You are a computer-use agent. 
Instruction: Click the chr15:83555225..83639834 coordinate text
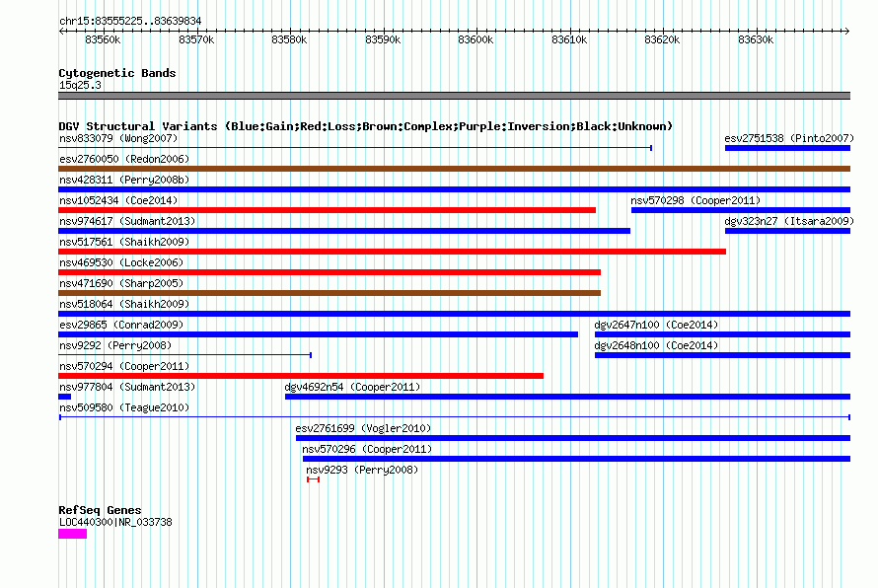(130, 21)
